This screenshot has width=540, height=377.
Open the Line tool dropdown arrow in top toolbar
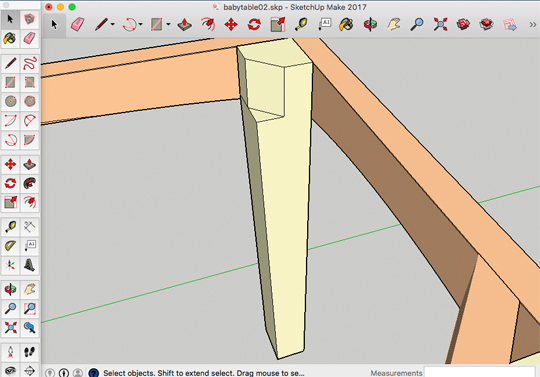pyautogui.click(x=113, y=25)
